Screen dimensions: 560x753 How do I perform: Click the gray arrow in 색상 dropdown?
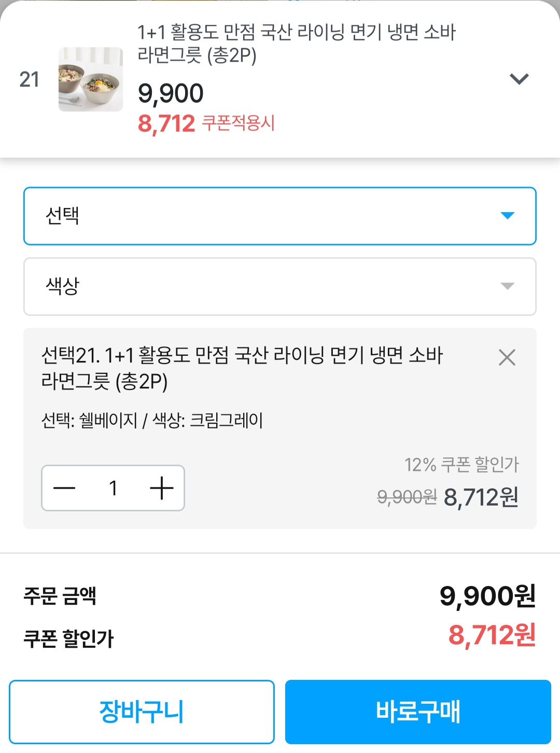(x=507, y=286)
